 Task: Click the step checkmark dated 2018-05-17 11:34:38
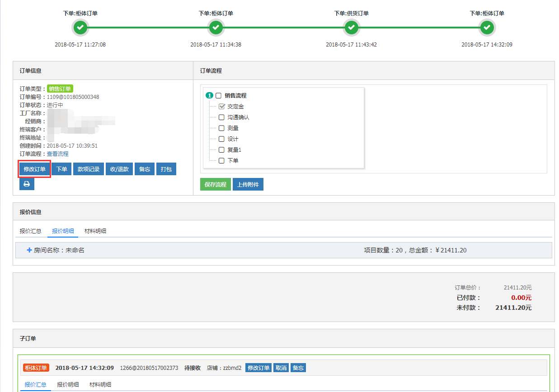click(216, 28)
